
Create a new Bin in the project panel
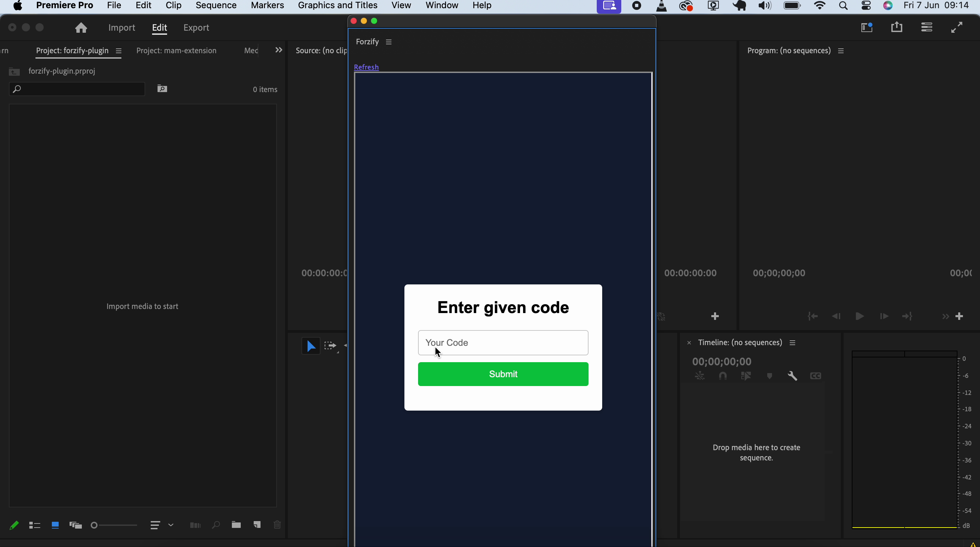(x=237, y=525)
